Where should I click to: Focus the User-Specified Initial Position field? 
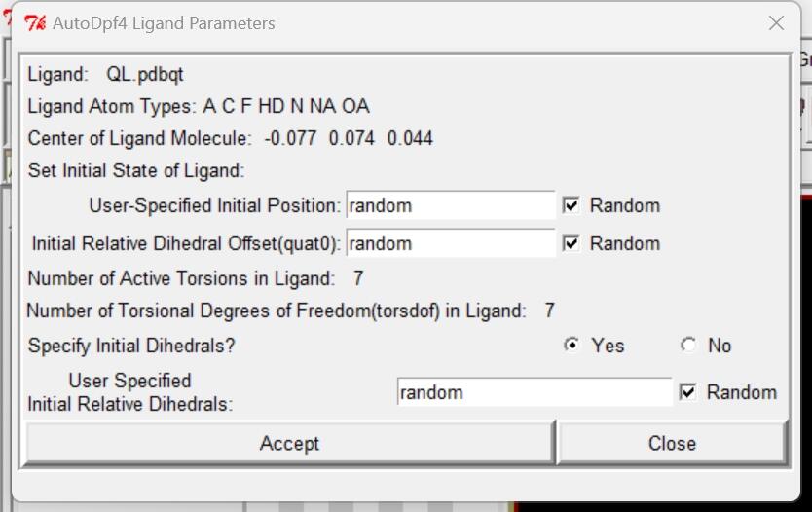(450, 205)
